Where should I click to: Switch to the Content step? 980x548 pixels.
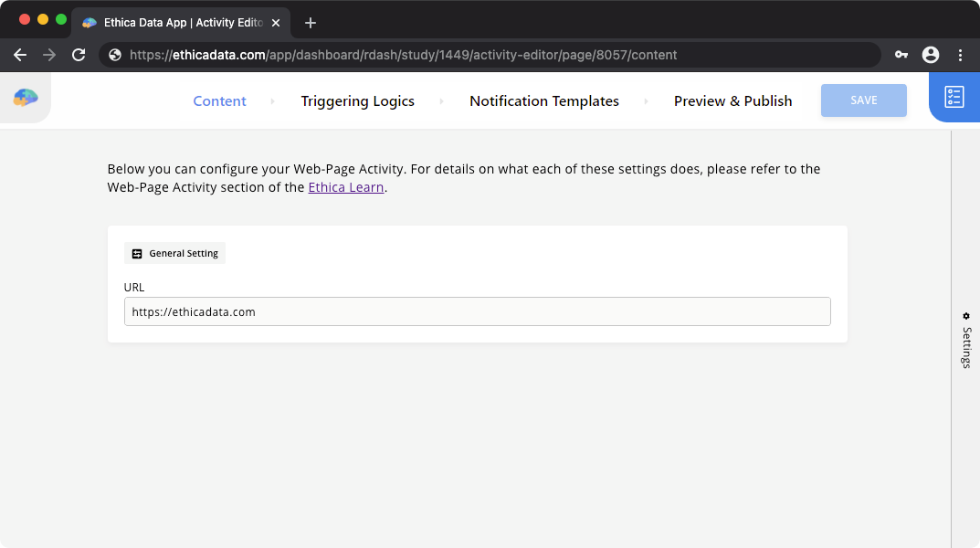pos(219,101)
